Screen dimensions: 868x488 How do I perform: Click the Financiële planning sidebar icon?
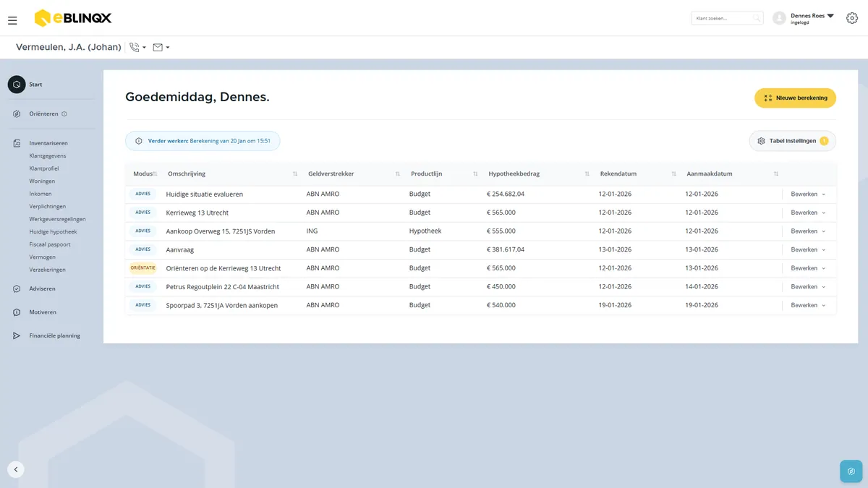tap(17, 335)
